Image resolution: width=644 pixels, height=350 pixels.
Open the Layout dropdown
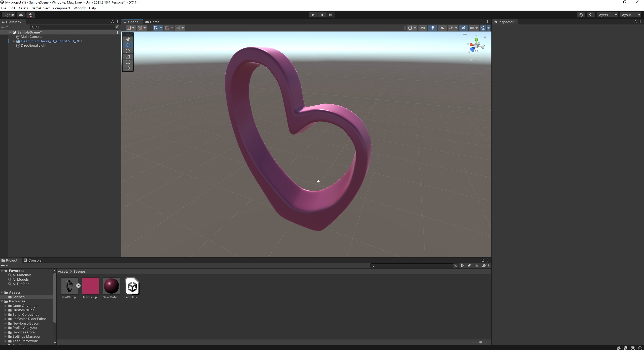(630, 15)
